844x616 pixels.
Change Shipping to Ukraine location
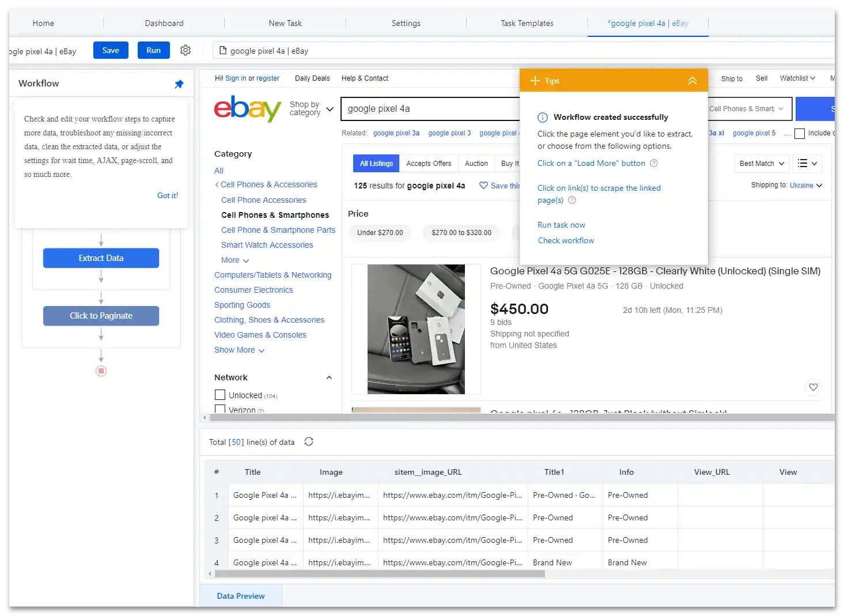(806, 186)
